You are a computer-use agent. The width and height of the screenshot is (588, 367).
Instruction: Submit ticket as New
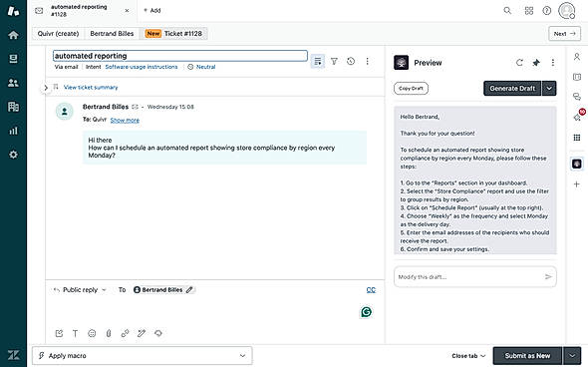[527, 356]
